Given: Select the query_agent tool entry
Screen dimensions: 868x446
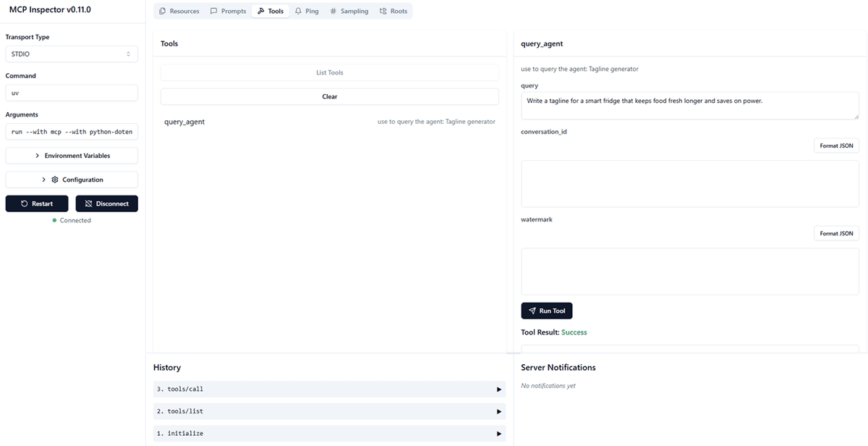Looking at the screenshot, I should tap(330, 122).
